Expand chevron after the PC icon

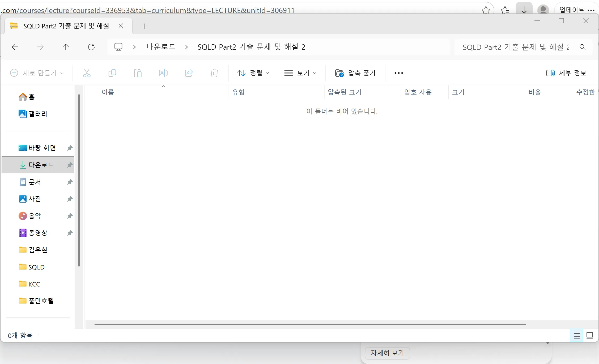tap(134, 47)
